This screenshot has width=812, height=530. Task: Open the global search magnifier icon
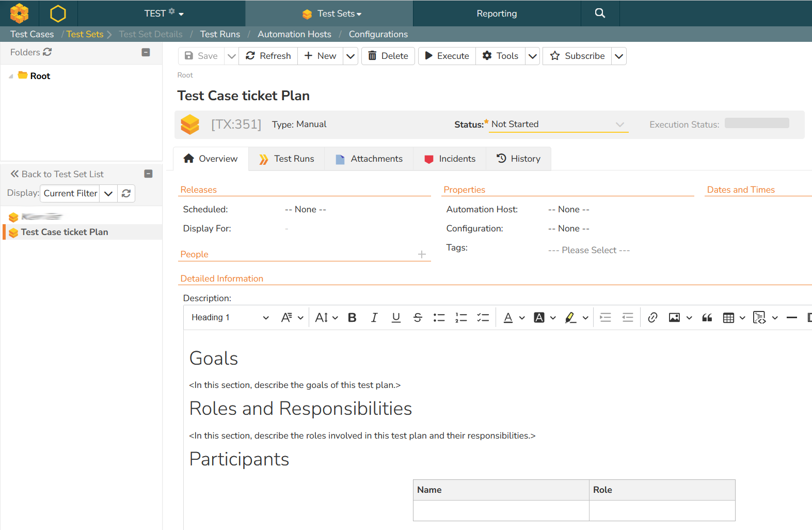600,13
